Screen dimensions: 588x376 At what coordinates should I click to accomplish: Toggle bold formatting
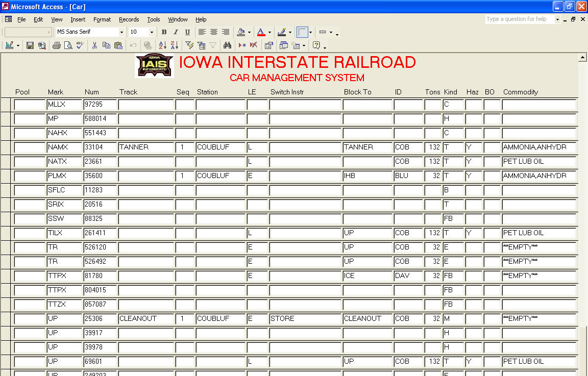click(x=164, y=32)
